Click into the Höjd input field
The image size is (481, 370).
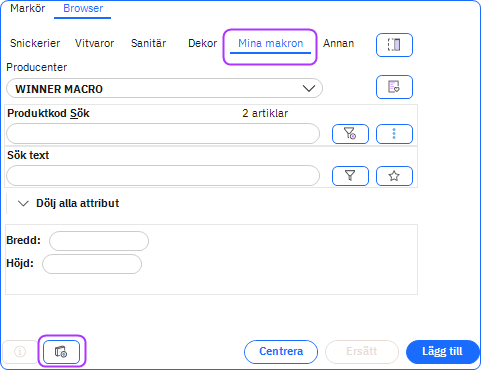(x=92, y=264)
